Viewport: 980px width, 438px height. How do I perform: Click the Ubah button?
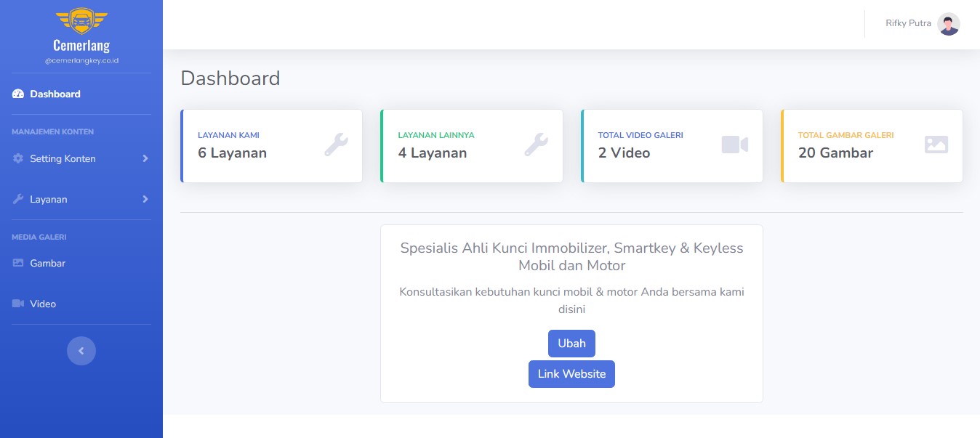click(571, 343)
